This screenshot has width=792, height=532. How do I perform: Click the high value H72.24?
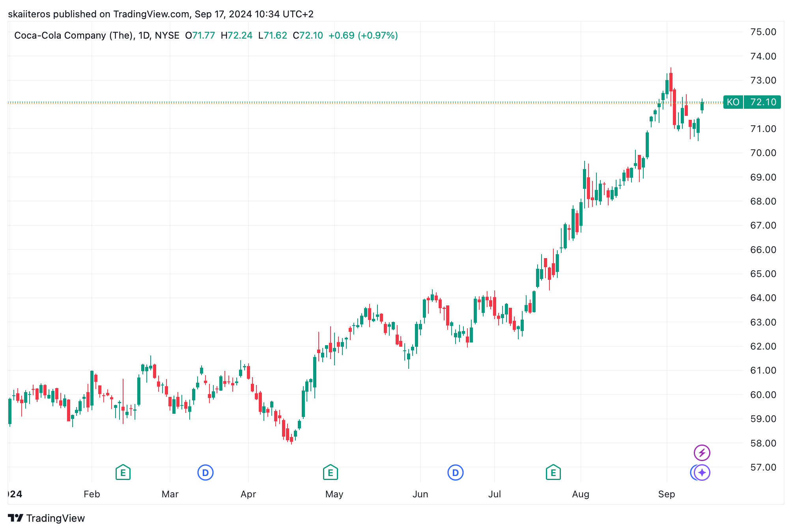pyautogui.click(x=237, y=35)
